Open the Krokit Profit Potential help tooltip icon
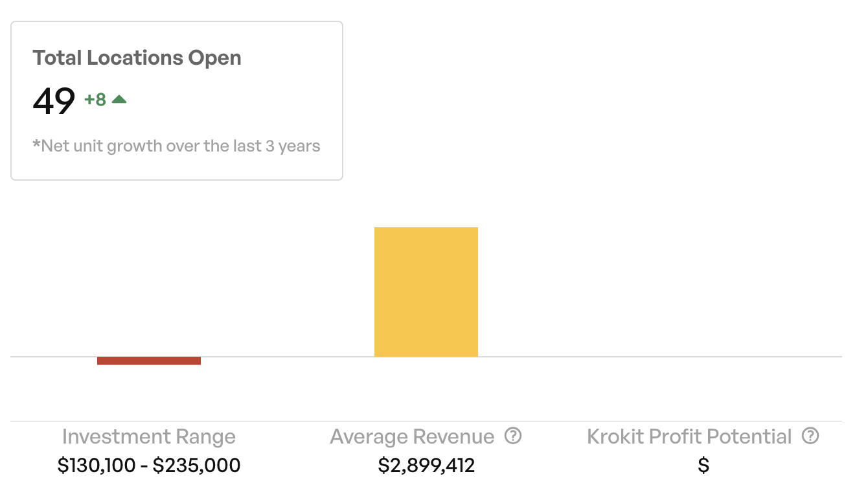Screen dimensions: 868x496 pyautogui.click(x=810, y=436)
